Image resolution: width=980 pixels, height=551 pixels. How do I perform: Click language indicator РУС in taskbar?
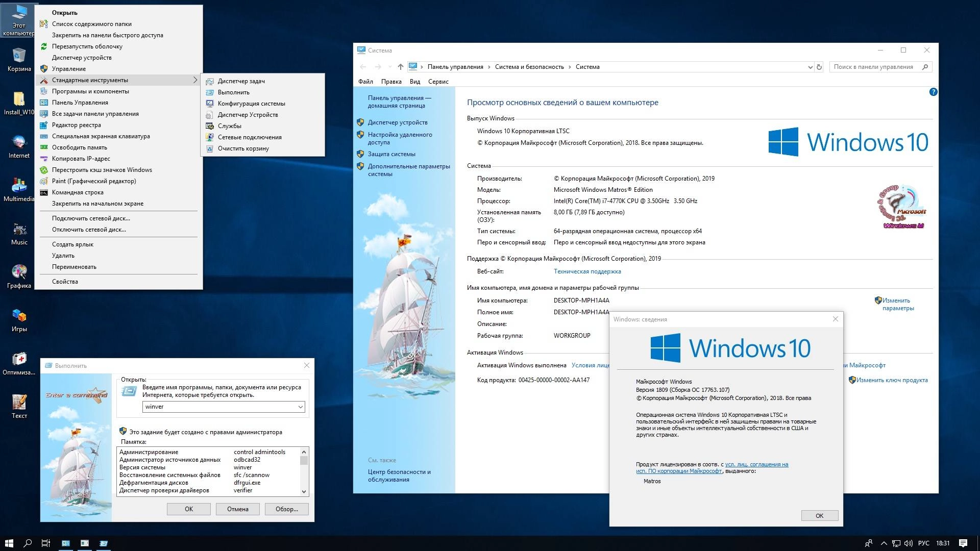tap(924, 543)
